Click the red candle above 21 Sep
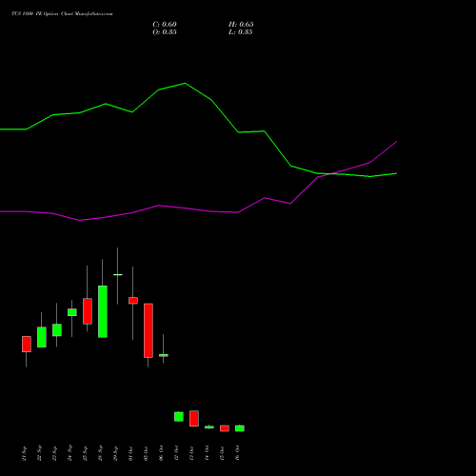 [x=27, y=344]
